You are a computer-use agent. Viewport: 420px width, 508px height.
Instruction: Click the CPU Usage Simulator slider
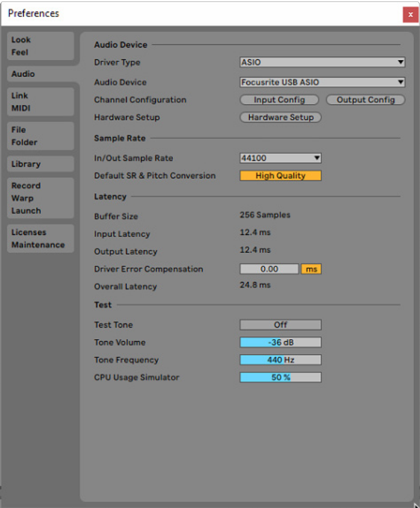tap(280, 377)
